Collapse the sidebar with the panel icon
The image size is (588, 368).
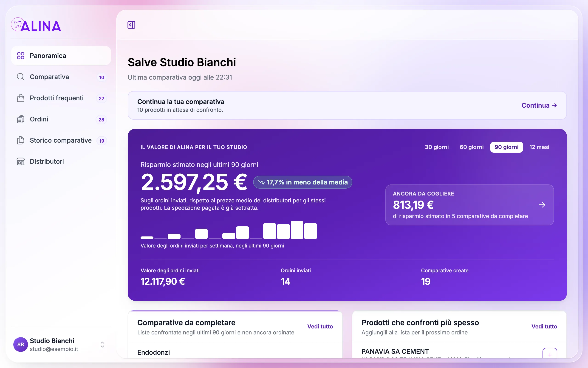click(131, 25)
